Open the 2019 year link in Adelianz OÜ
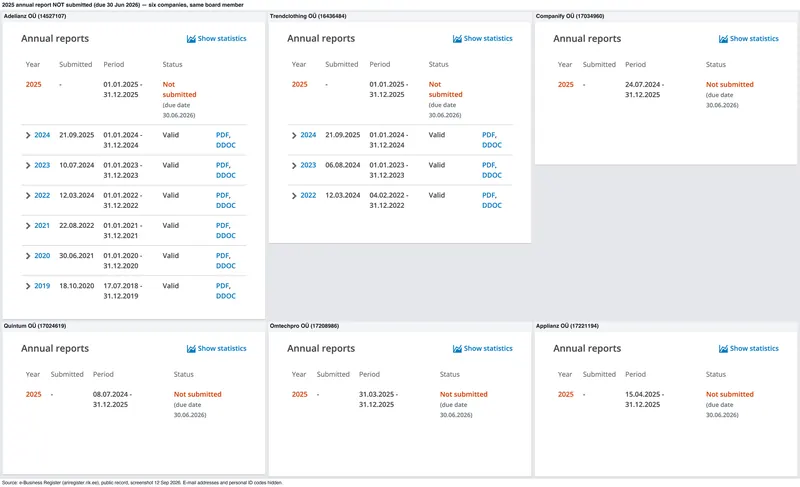The image size is (800, 487). click(x=42, y=286)
